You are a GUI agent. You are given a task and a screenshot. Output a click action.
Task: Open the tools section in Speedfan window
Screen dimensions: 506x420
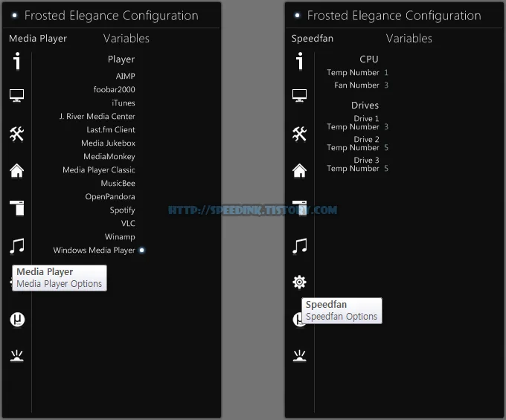point(299,134)
